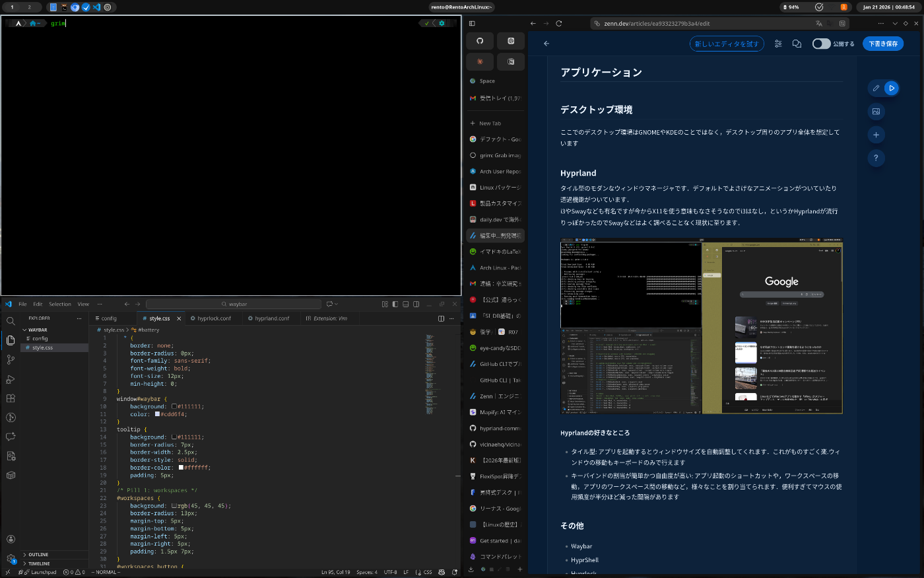Open VS Code Search view in activity bar

11,321
